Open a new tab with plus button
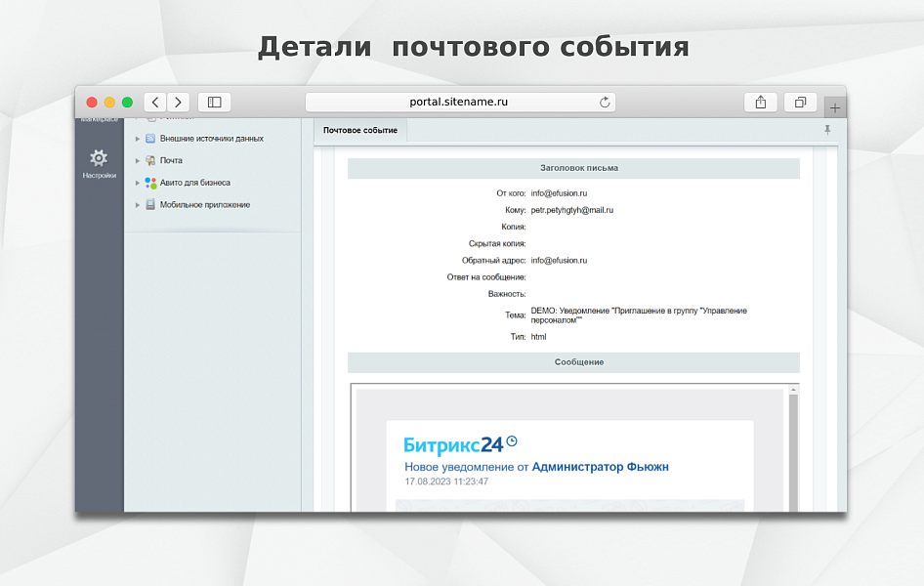 pos(834,107)
